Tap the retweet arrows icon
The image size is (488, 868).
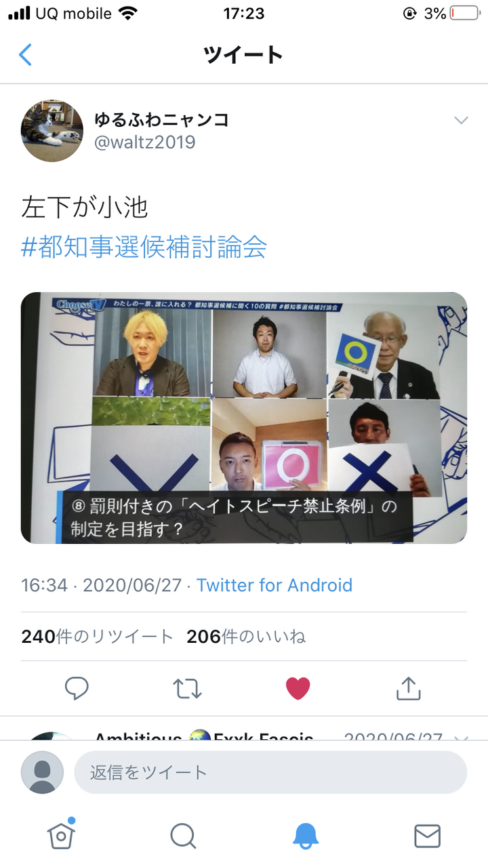[x=187, y=688]
